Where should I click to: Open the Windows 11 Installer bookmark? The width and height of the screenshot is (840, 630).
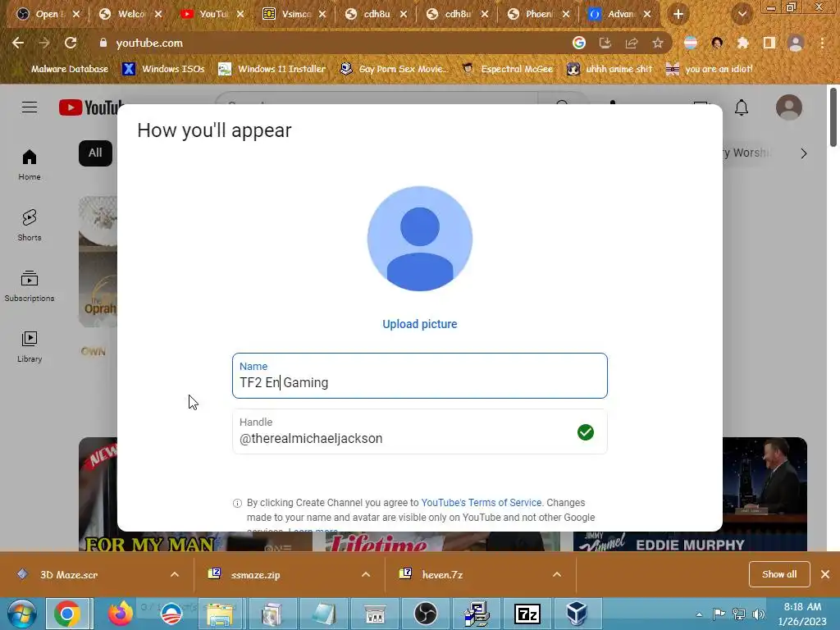pyautogui.click(x=272, y=69)
